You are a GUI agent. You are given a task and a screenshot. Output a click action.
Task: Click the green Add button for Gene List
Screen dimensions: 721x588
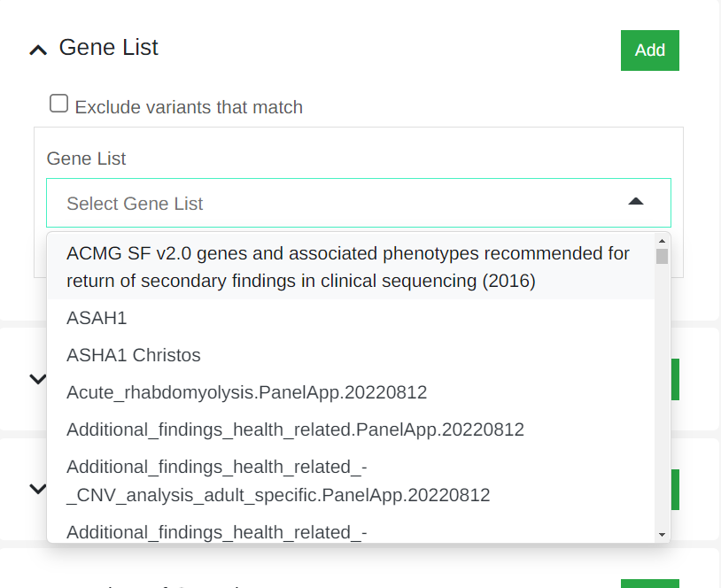pos(649,50)
